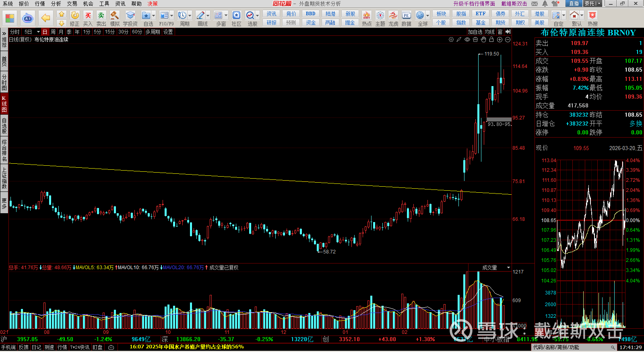Image resolution: width=644 pixels, height=352 pixels.
Task: Open the 选股 stock picker icon
Action: [250, 16]
